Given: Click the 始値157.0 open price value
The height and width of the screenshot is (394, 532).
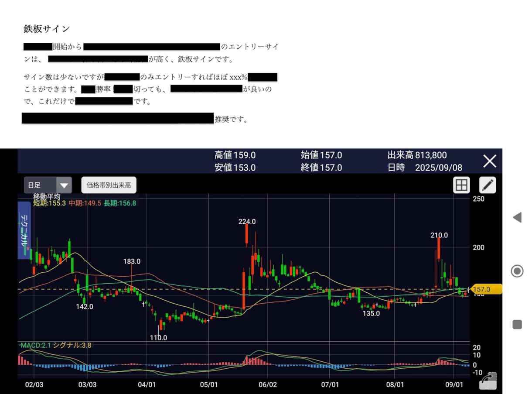Looking at the screenshot, I should tap(321, 155).
